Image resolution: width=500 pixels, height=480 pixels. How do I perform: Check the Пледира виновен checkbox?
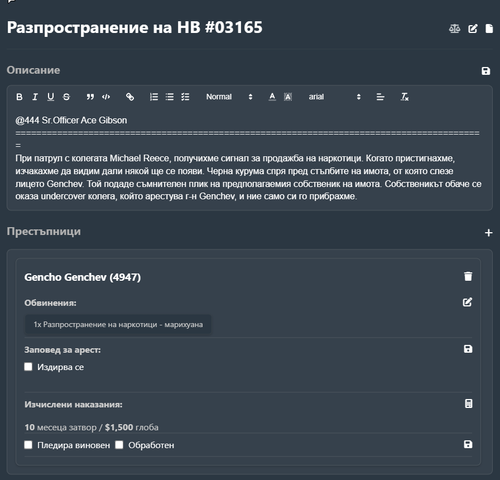click(28, 445)
